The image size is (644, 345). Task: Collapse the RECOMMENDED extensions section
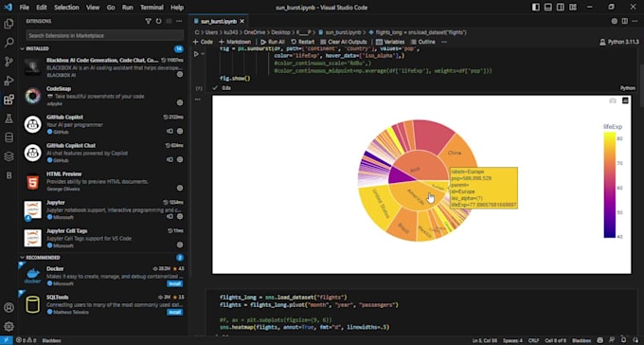[23, 258]
